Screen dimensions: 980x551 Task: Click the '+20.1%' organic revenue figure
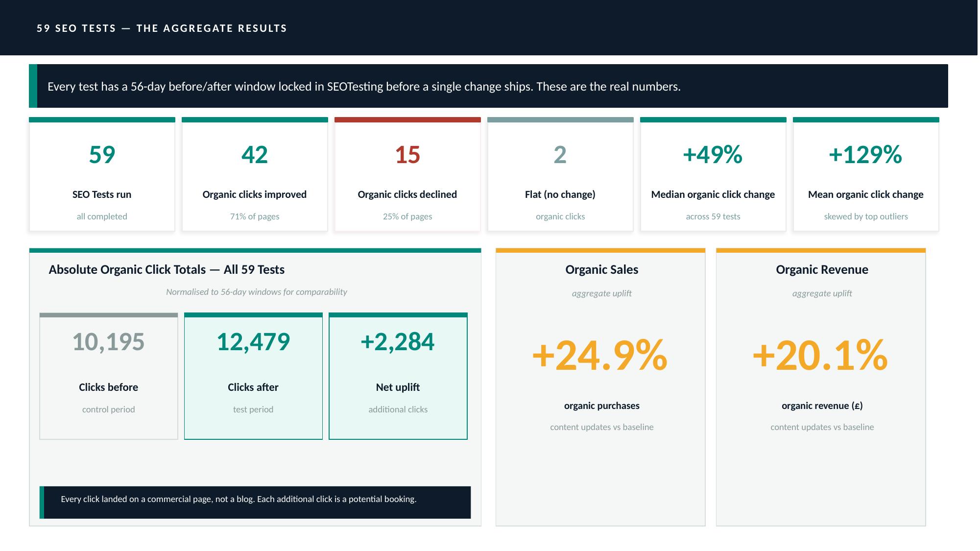pyautogui.click(x=821, y=356)
